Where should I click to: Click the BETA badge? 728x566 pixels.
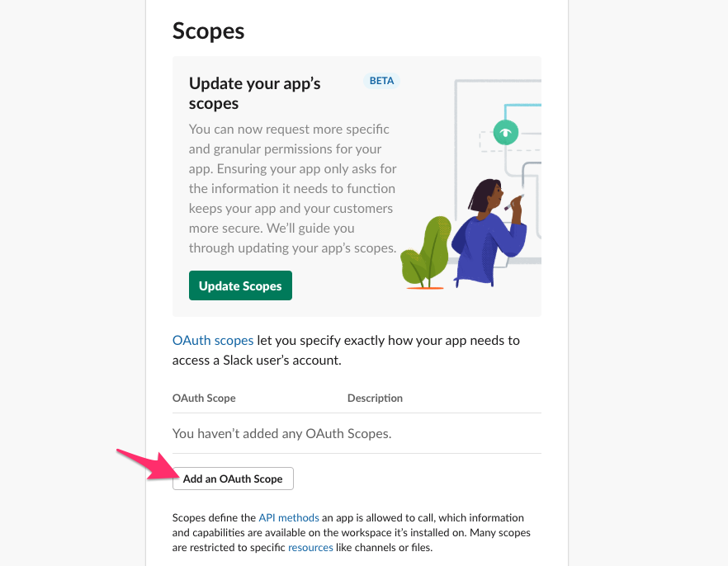coord(381,81)
